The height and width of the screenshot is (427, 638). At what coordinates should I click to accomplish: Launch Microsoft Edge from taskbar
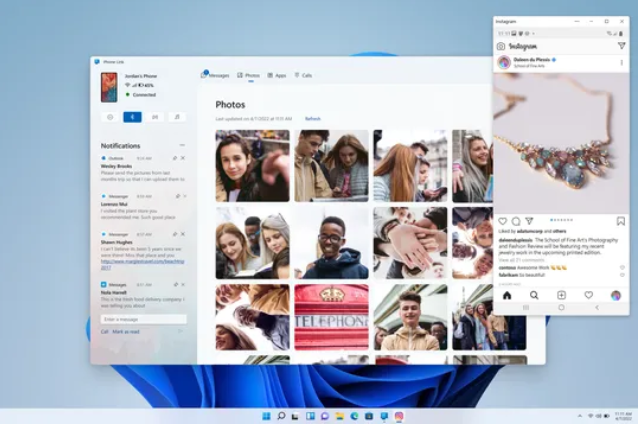[354, 416]
